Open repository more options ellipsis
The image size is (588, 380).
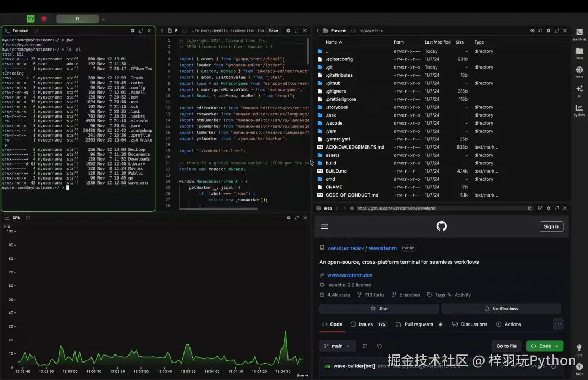click(x=558, y=324)
